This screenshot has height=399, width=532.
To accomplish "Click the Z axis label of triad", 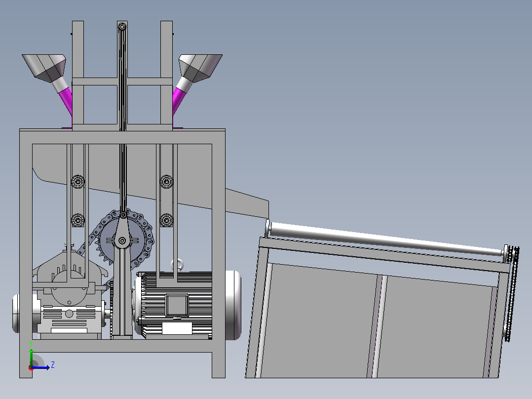I will (x=53, y=365).
